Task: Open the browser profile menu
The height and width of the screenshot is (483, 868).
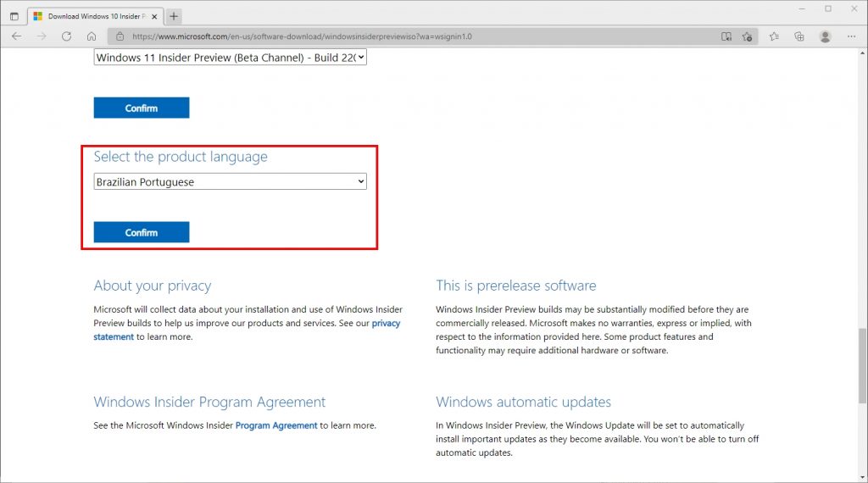Action: (825, 36)
